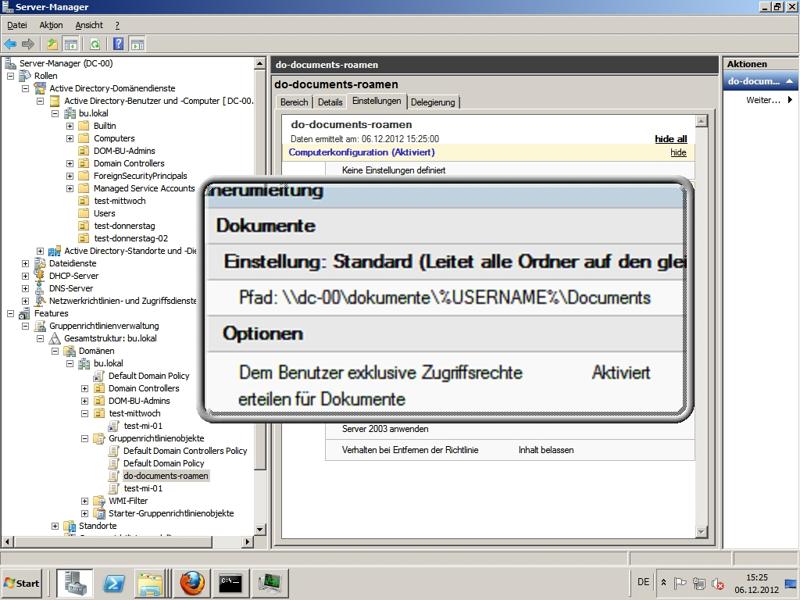The width and height of the screenshot is (800, 600).
Task: Launch Firefox from the taskbar
Action: point(192,583)
